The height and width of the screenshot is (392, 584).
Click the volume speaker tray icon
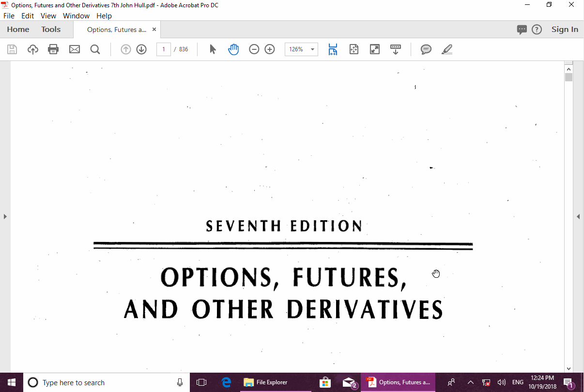tap(501, 382)
